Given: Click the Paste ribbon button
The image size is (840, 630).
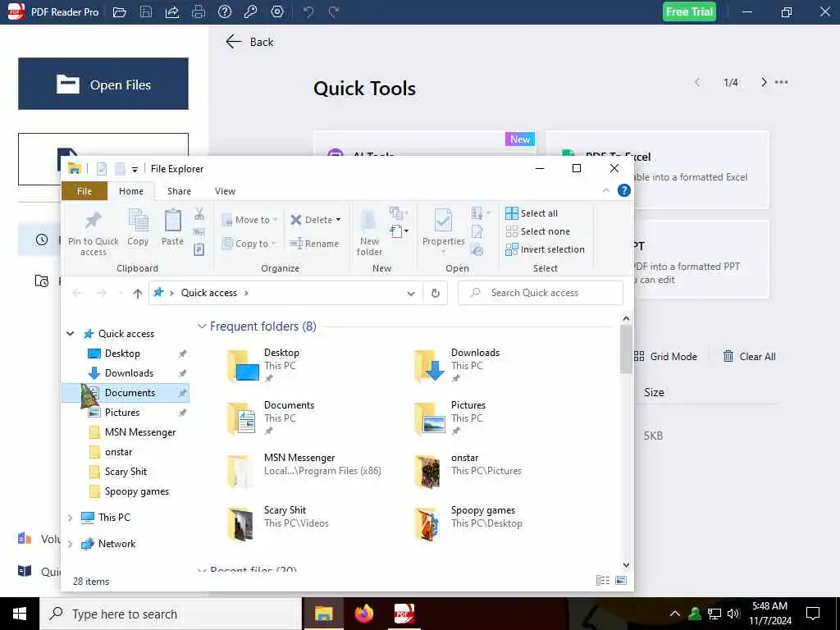Looking at the screenshot, I should click(172, 228).
